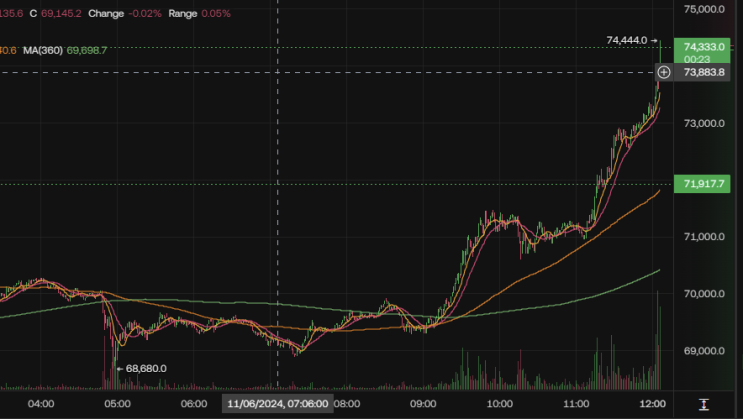Click the 05:00 mark on the time axis
This screenshot has width=743, height=419.
[x=118, y=404]
